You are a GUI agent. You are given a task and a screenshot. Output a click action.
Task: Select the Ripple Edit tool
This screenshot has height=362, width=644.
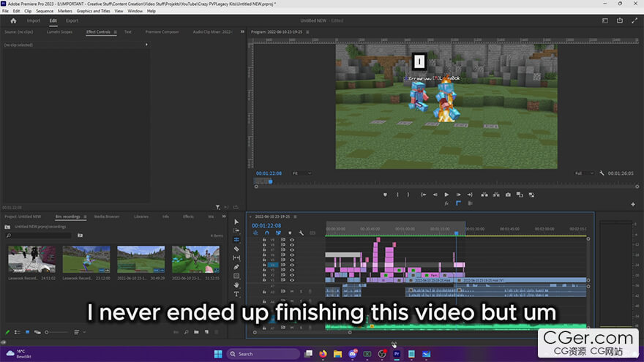(x=236, y=240)
